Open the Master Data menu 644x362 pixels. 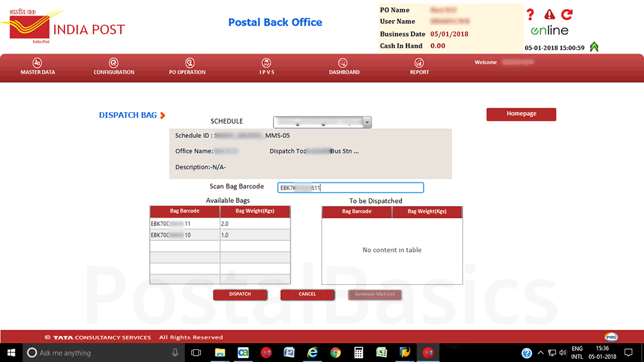(x=37, y=66)
